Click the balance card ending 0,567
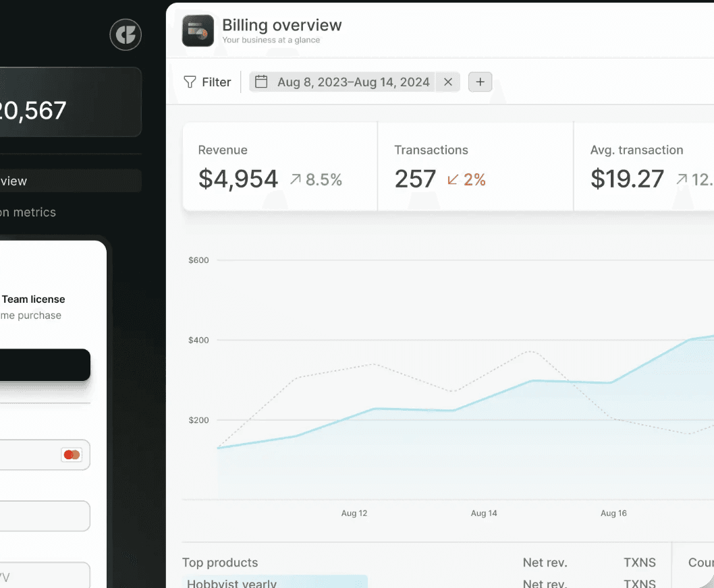This screenshot has width=714, height=588. point(71,102)
